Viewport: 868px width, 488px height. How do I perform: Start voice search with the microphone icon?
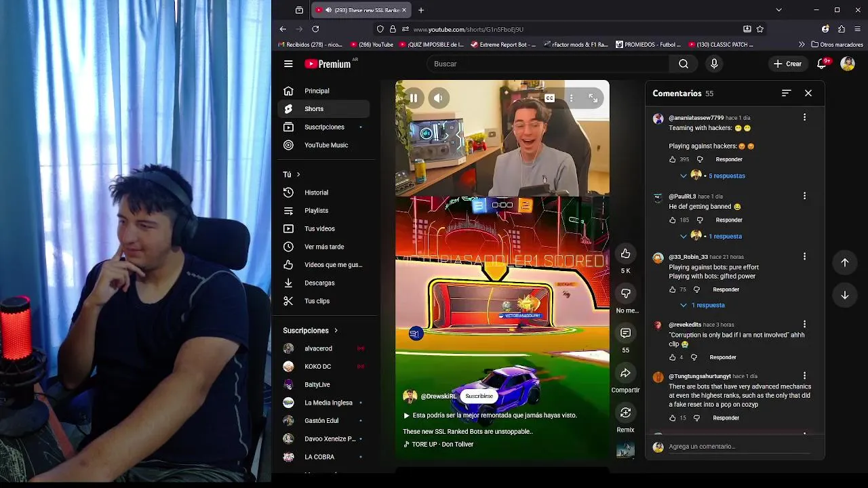click(713, 64)
